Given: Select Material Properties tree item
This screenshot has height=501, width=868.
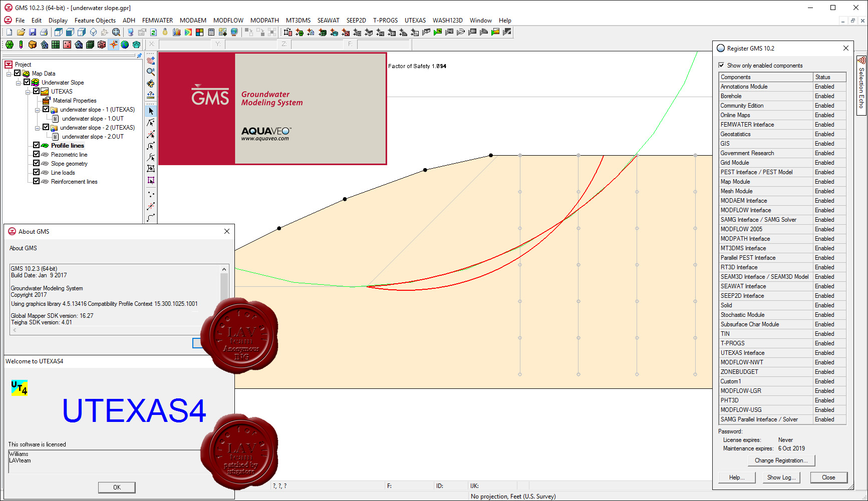Looking at the screenshot, I should click(75, 101).
